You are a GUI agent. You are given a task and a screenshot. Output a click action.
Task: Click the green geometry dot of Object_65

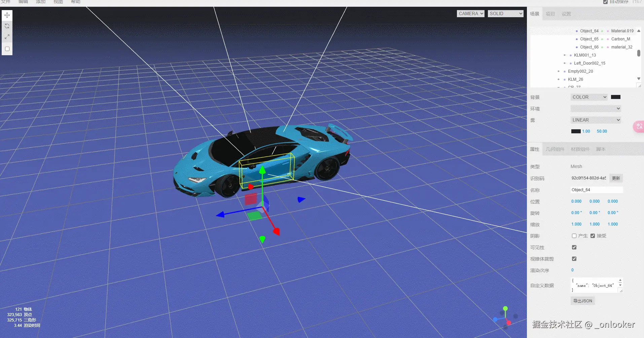pyautogui.click(x=602, y=39)
